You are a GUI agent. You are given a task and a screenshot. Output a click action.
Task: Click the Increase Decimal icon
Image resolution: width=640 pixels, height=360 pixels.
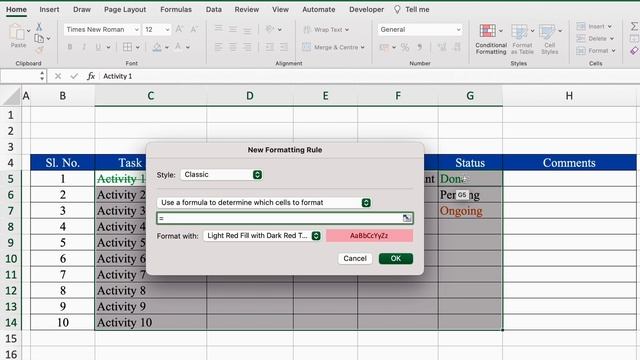pos(442,47)
